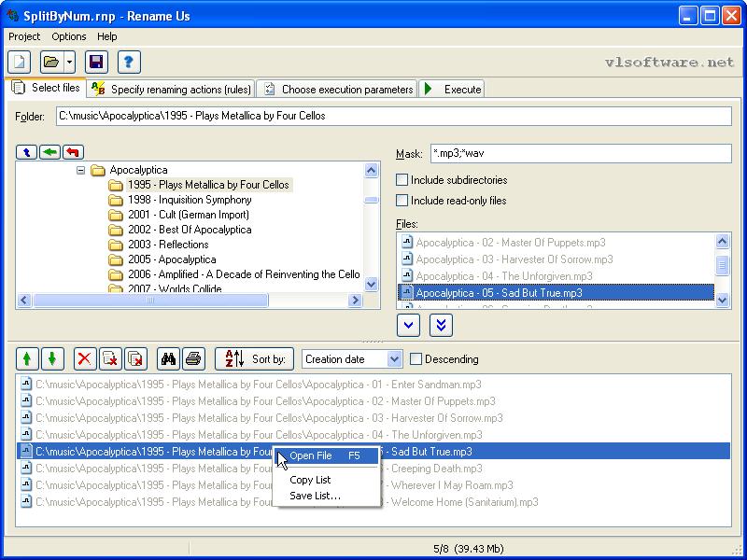Add all files with double chevron down icon
This screenshot has height=560, width=747.
pos(441,324)
